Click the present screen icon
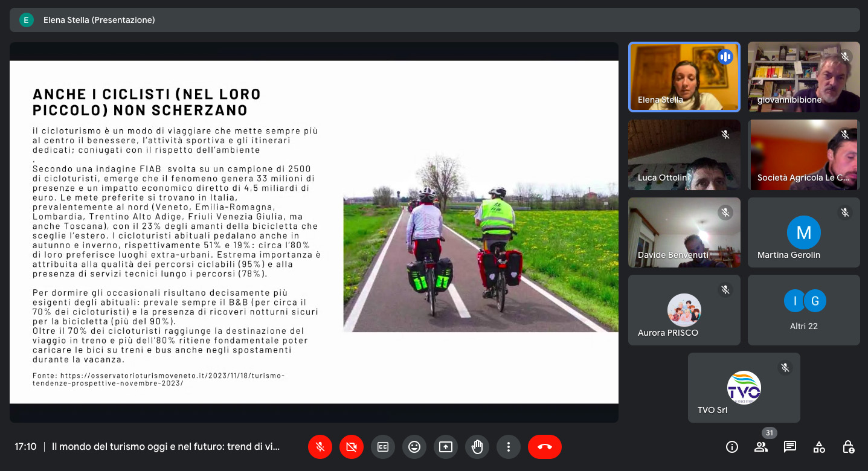 pyautogui.click(x=446, y=447)
